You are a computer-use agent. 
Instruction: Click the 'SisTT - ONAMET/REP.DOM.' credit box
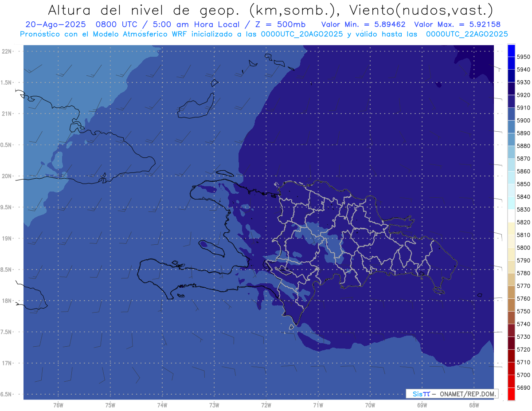452,394
